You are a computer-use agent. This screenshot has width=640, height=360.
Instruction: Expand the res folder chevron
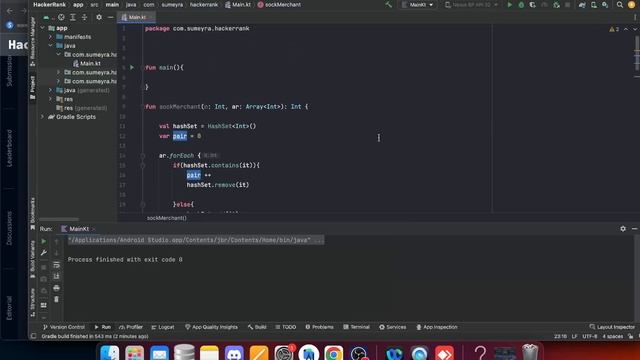[x=51, y=99]
